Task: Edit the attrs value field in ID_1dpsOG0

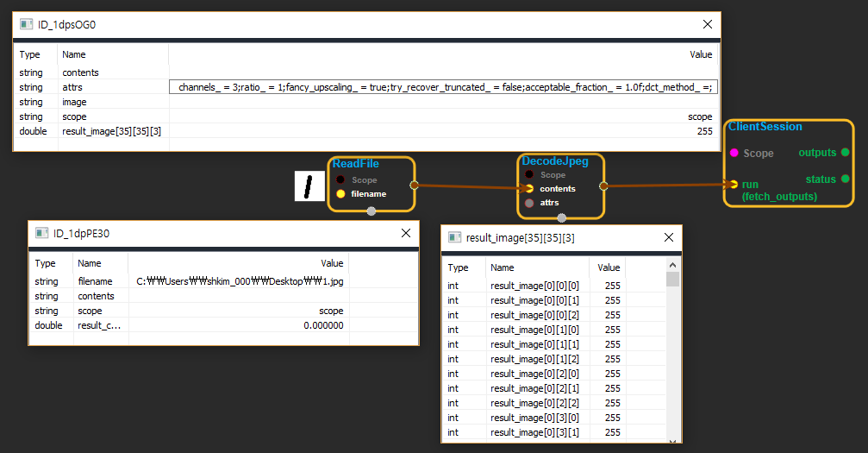Action: pyautogui.click(x=444, y=87)
